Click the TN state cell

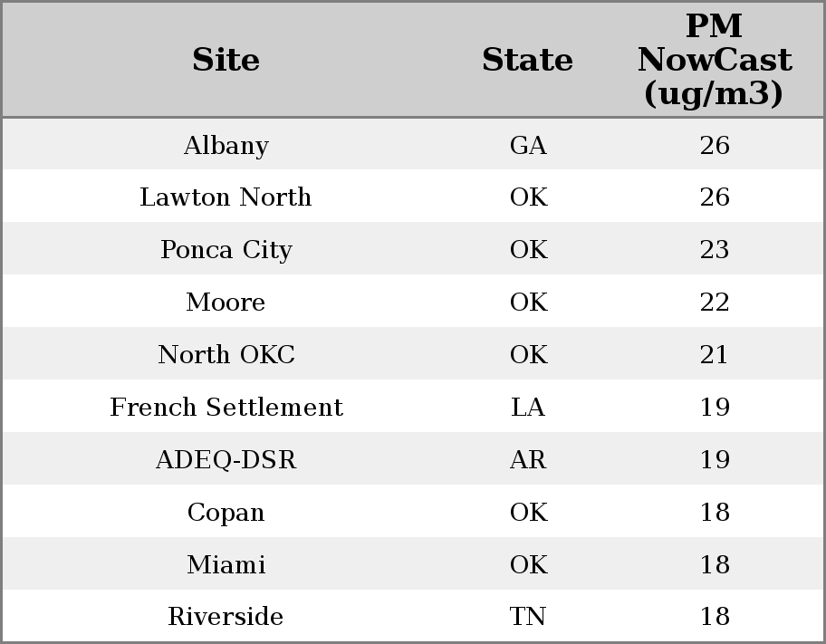coord(528,617)
